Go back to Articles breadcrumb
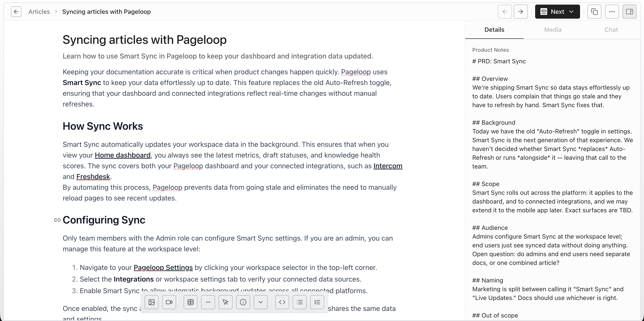The image size is (644, 321). click(39, 11)
